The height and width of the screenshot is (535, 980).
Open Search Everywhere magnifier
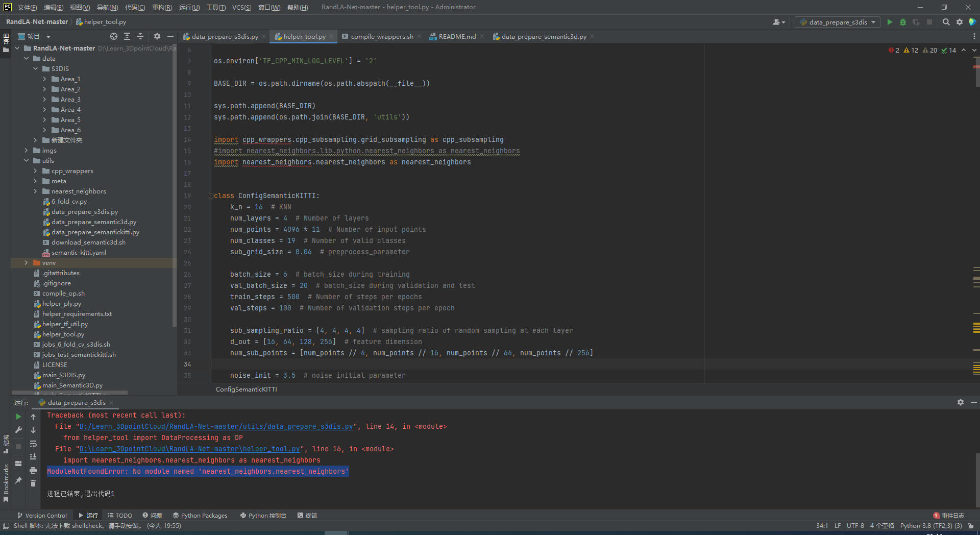946,22
